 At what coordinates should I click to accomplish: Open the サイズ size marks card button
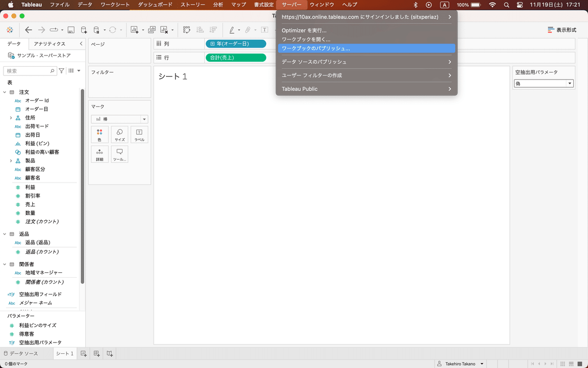(x=120, y=134)
